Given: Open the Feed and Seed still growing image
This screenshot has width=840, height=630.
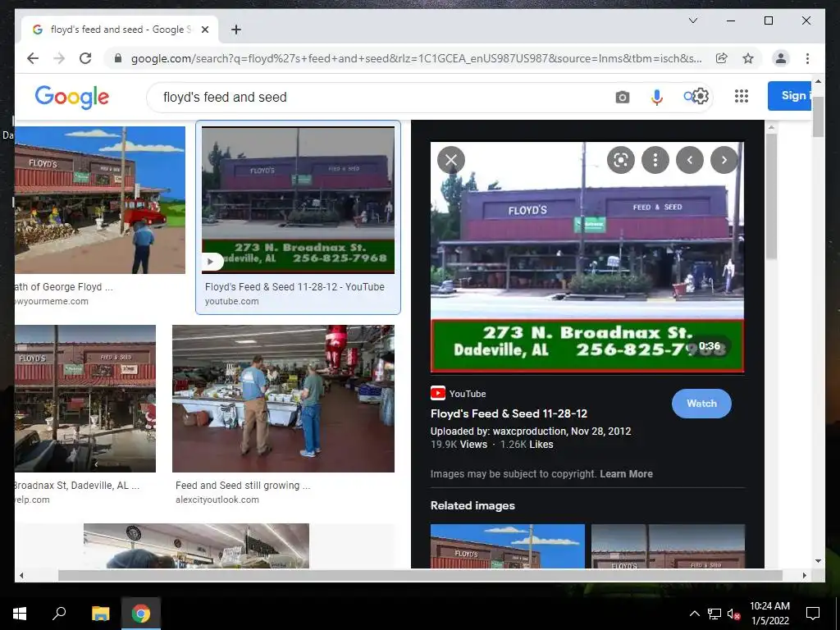Looking at the screenshot, I should [283, 399].
